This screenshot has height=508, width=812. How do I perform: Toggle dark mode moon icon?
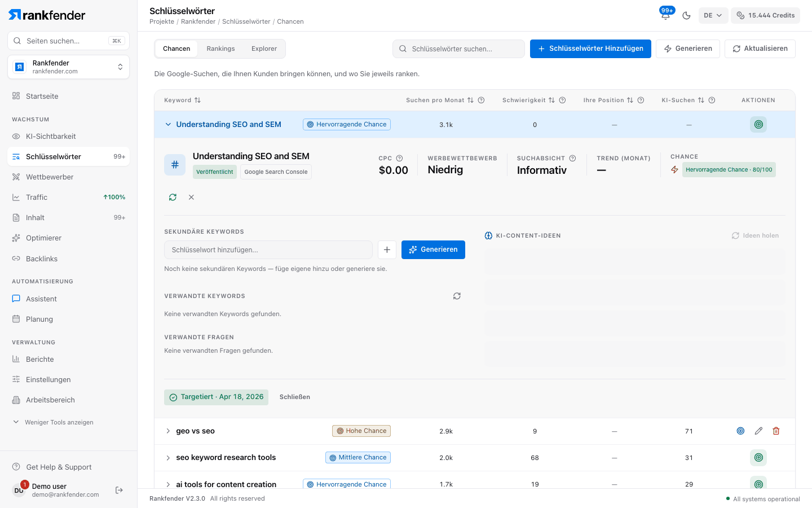(x=686, y=15)
